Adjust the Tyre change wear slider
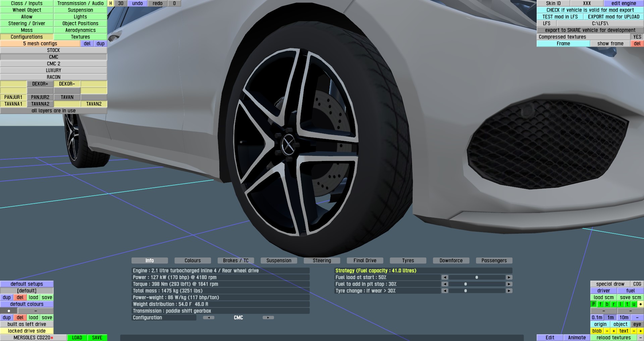The image size is (644, 341). 477,291
